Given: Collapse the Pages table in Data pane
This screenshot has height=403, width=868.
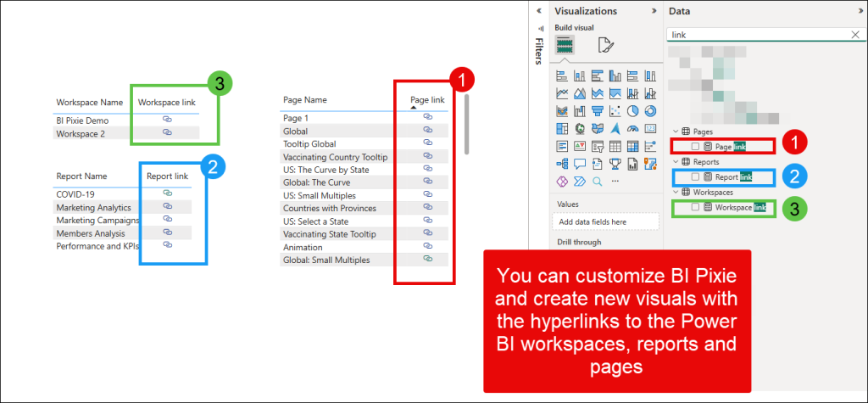Looking at the screenshot, I should pyautogui.click(x=676, y=132).
